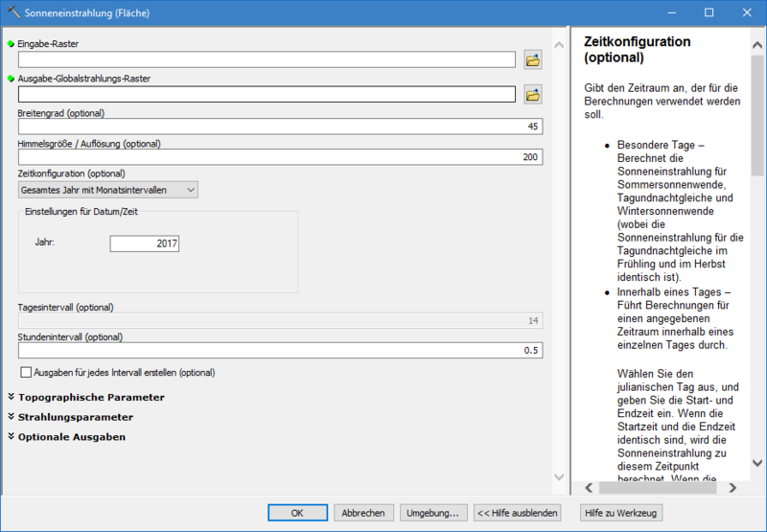Open Hilfe zu Werkzeug
Viewport: 767px width, 532px height.
click(620, 513)
